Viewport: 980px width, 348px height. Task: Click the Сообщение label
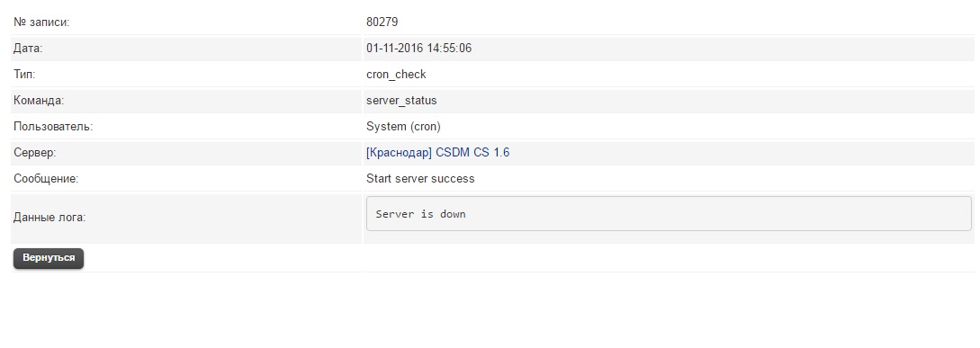click(46, 179)
